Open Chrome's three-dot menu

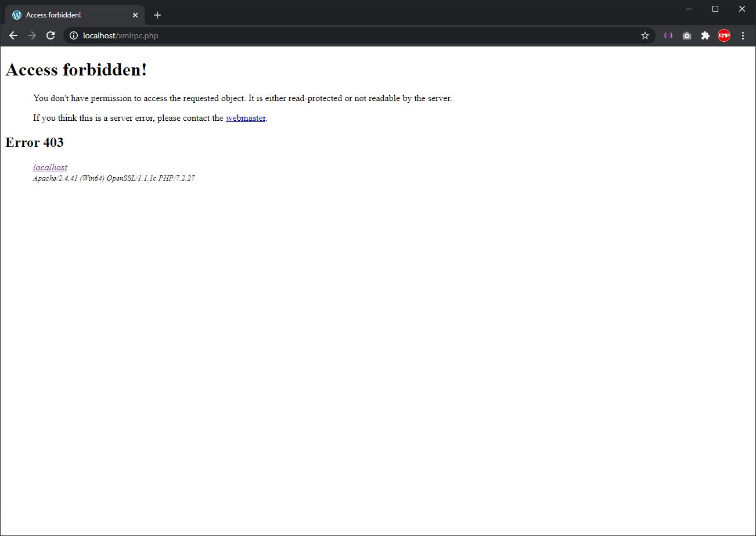click(743, 35)
